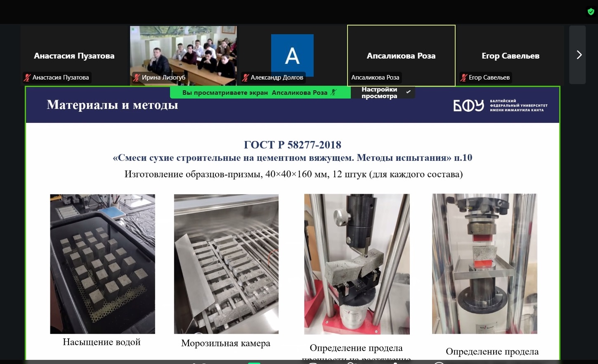Image resolution: width=598 pixels, height=364 pixels.
Task: Click the Морозильная камера photo on the slide
Action: 226,263
